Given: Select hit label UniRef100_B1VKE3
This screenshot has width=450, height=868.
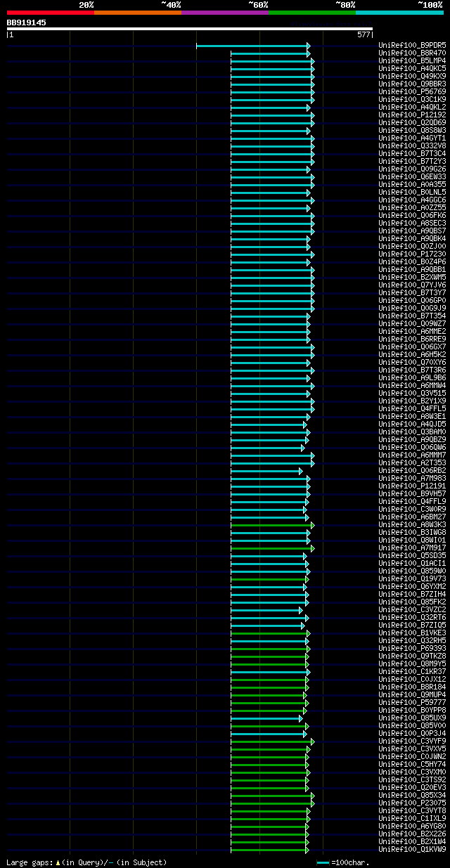Looking at the screenshot, I should pyautogui.click(x=412, y=633).
